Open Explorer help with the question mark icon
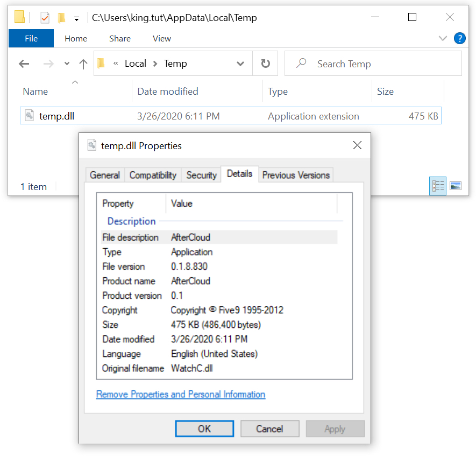Screen dimensions: 476x456 coord(460,38)
